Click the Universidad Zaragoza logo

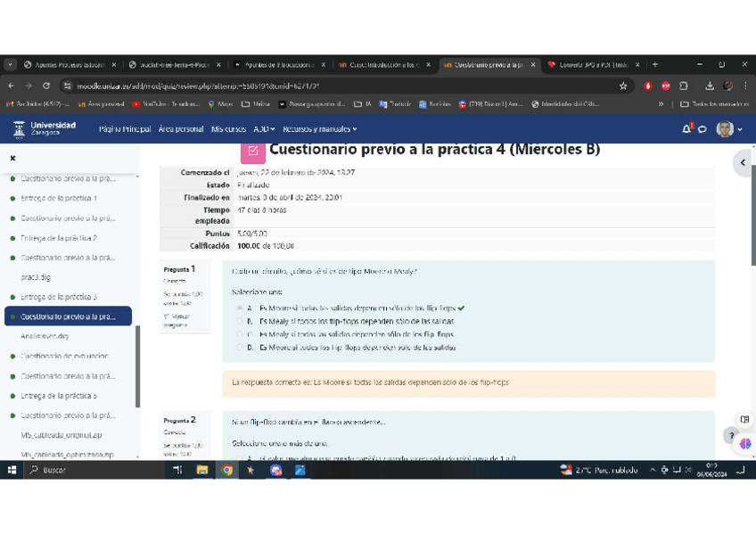45,128
